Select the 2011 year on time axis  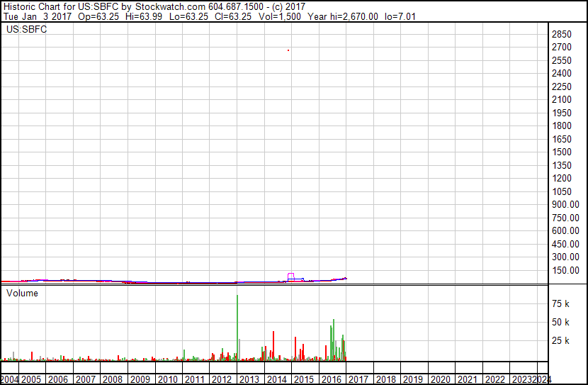194,379
